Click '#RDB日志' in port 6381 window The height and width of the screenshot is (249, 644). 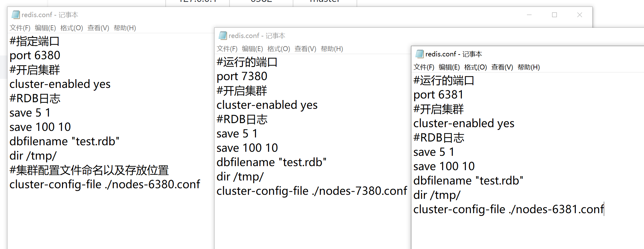pyautogui.click(x=439, y=138)
